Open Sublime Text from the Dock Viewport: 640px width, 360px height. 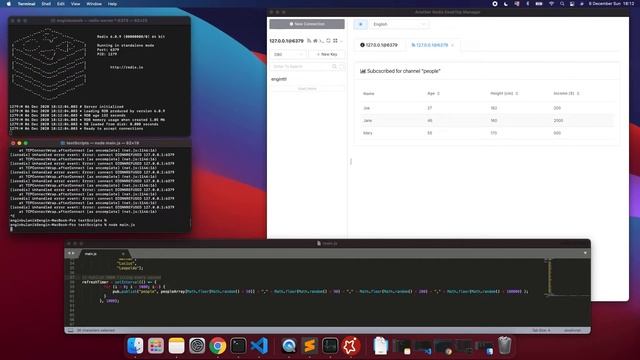pyautogui.click(x=309, y=346)
